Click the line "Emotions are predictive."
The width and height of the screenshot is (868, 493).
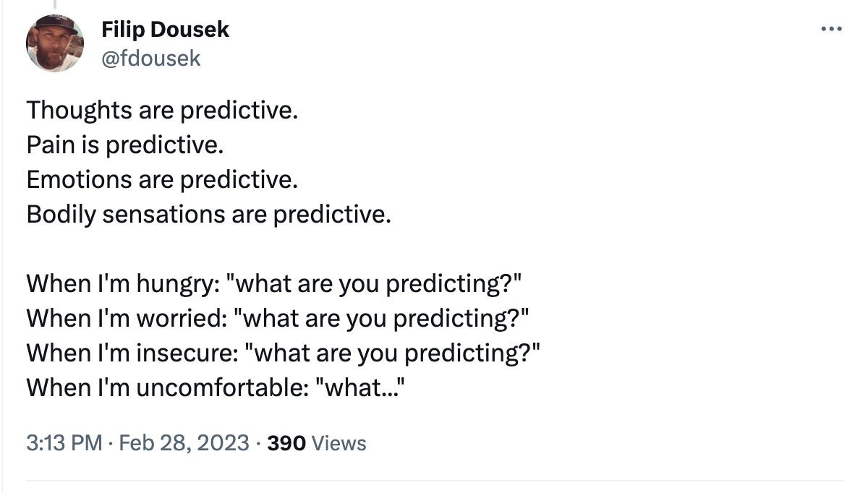tap(162, 179)
